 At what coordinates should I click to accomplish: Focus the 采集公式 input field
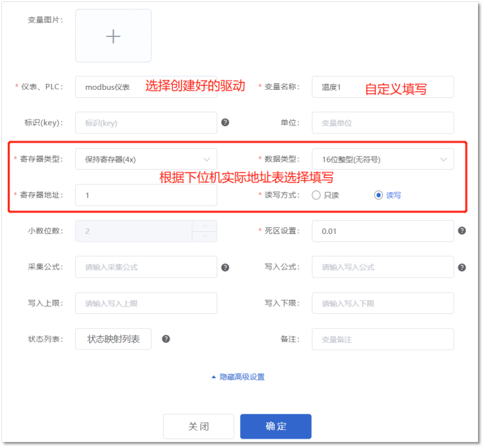(x=146, y=267)
